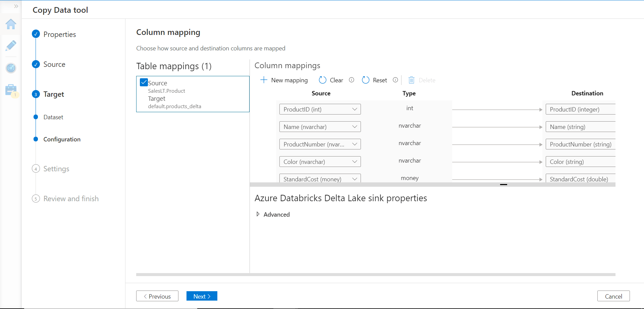Go to the Properties step
This screenshot has width=644, height=309.
tap(60, 34)
